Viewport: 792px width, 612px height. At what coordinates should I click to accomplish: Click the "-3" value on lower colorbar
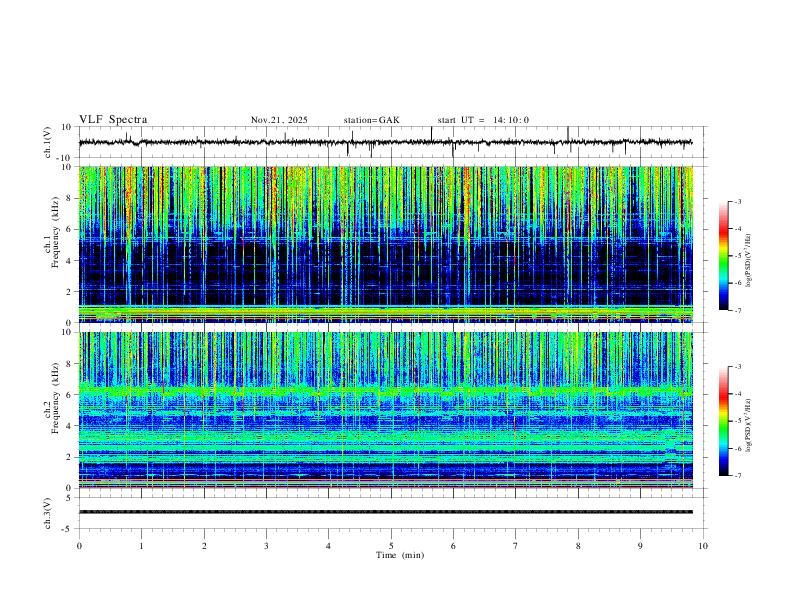[737, 367]
